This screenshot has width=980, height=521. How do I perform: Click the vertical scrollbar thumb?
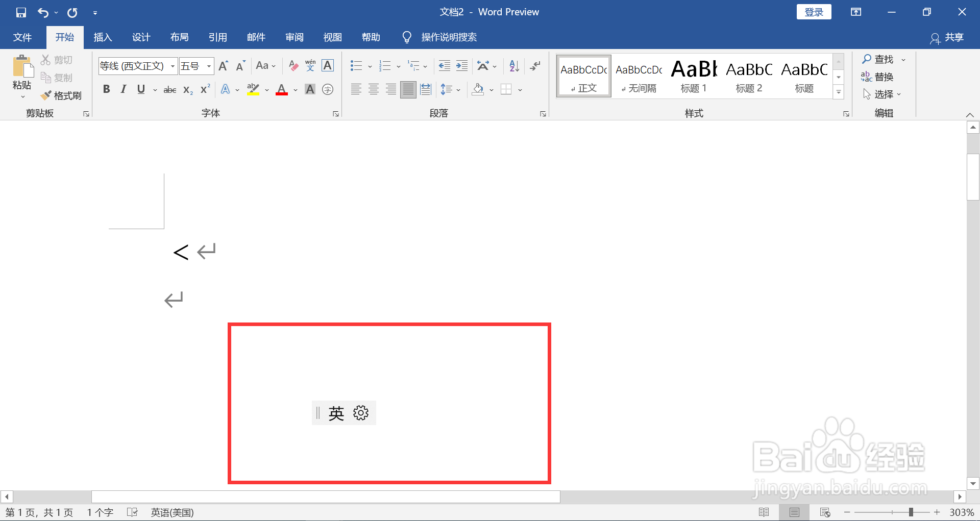pos(973,177)
